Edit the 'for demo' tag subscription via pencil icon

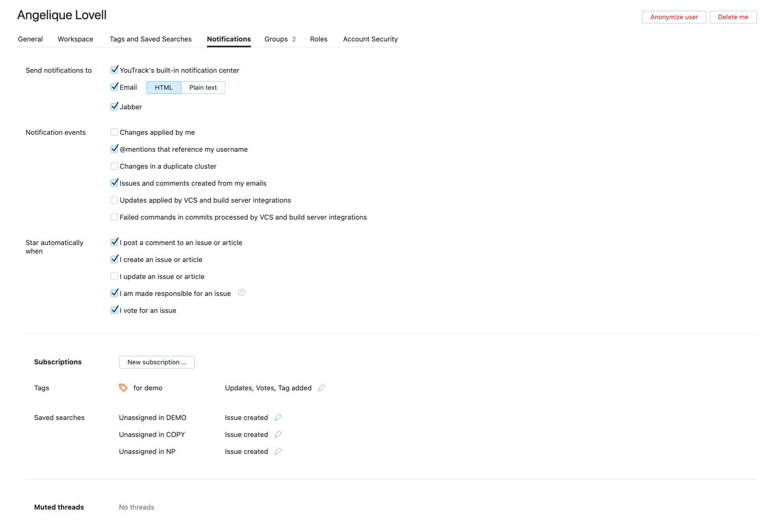tap(321, 388)
